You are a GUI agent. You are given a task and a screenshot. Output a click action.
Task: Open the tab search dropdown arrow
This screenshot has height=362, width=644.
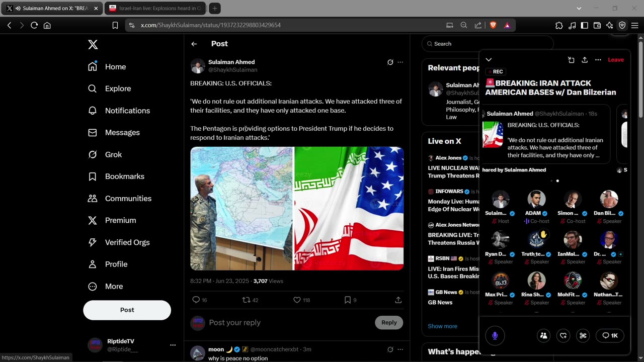click(579, 8)
